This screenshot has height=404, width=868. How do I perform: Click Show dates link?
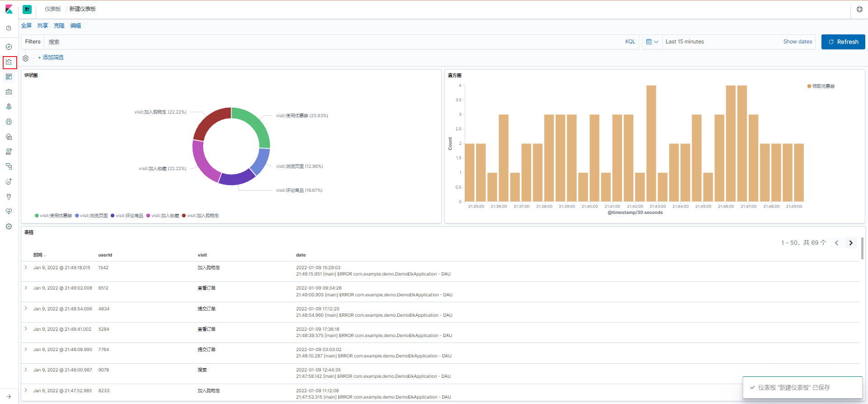coord(797,42)
